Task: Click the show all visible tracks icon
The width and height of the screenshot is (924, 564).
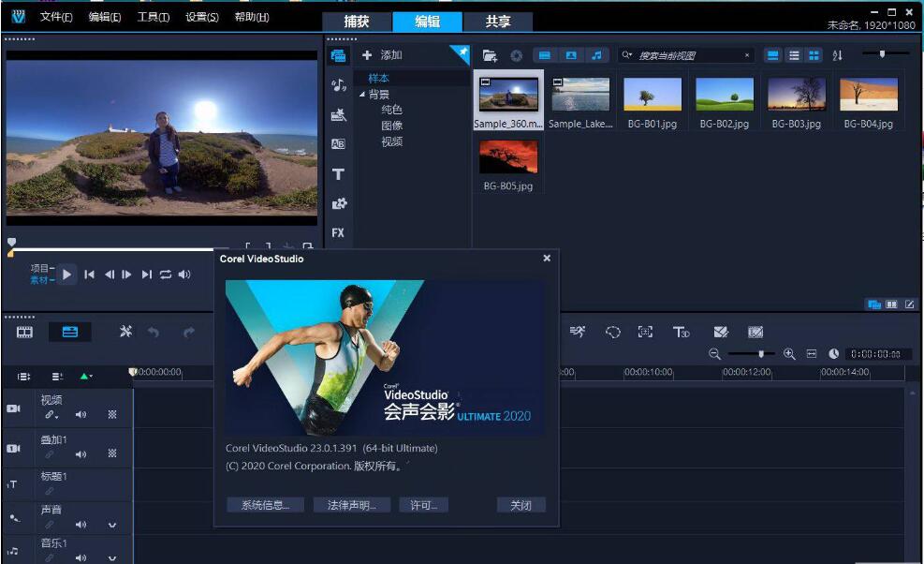Action: 23,377
